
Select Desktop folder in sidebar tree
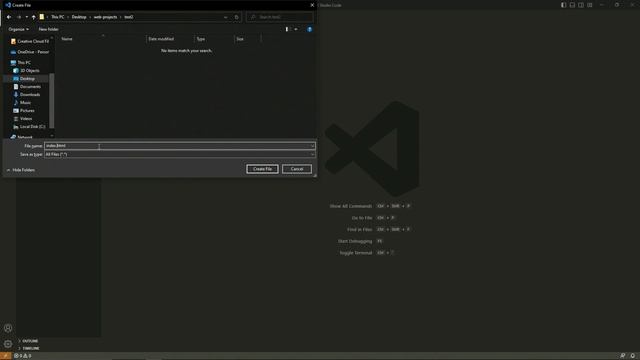pyautogui.click(x=24, y=78)
